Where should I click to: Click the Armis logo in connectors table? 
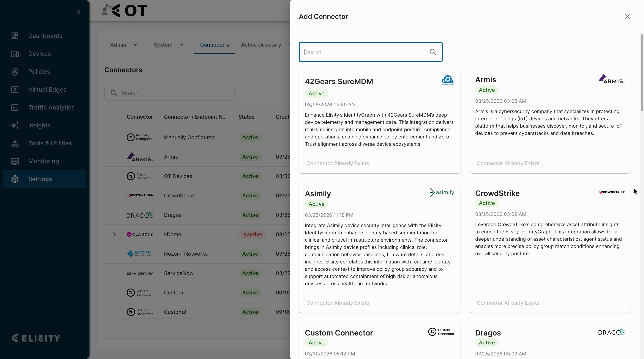tap(140, 157)
